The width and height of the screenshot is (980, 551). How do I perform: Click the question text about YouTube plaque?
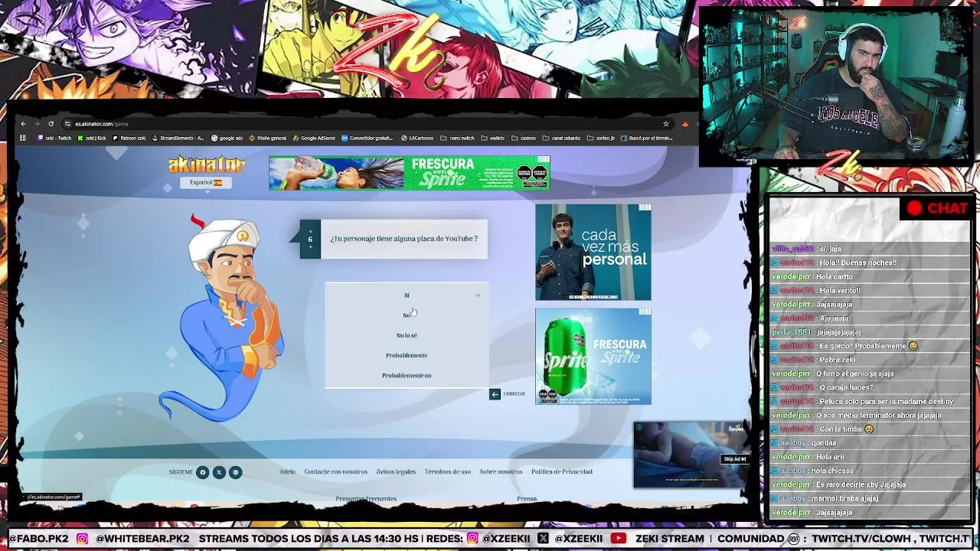(x=403, y=239)
